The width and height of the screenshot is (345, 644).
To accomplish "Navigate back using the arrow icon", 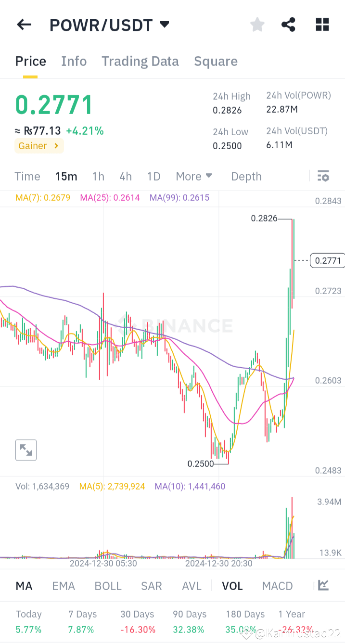I will 24,25.
